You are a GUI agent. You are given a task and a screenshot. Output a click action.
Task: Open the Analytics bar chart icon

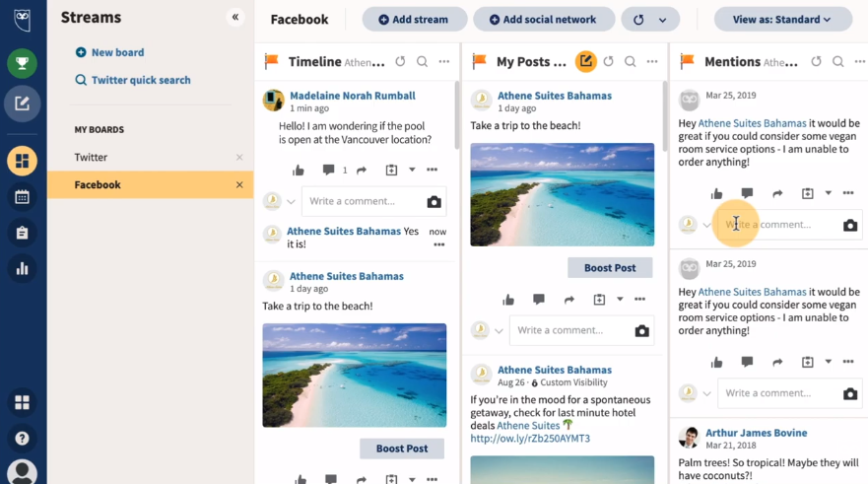(x=22, y=269)
